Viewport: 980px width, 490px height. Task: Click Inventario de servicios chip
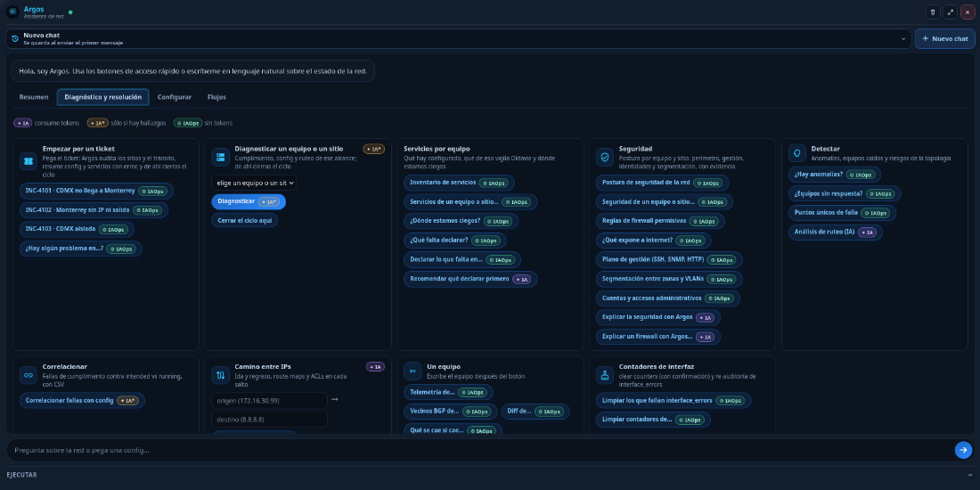pos(460,184)
